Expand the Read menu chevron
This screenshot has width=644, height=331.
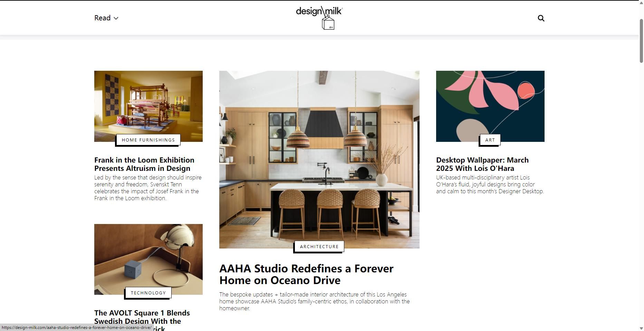pos(116,18)
